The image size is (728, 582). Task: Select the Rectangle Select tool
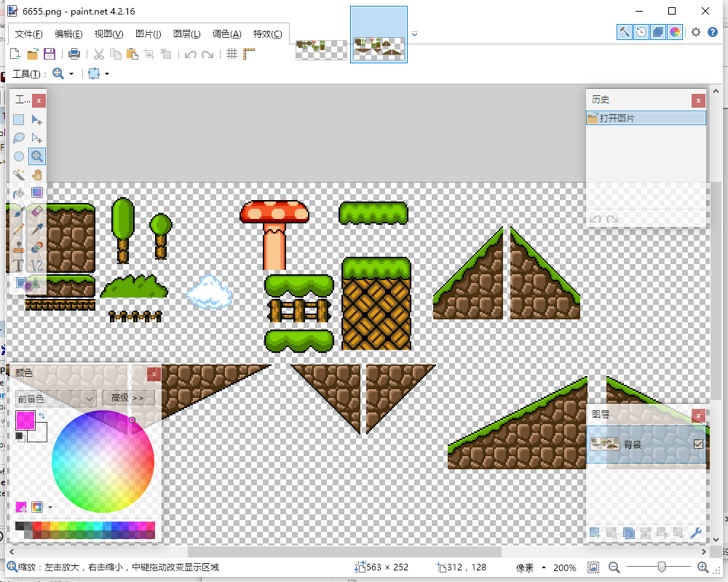[19, 120]
